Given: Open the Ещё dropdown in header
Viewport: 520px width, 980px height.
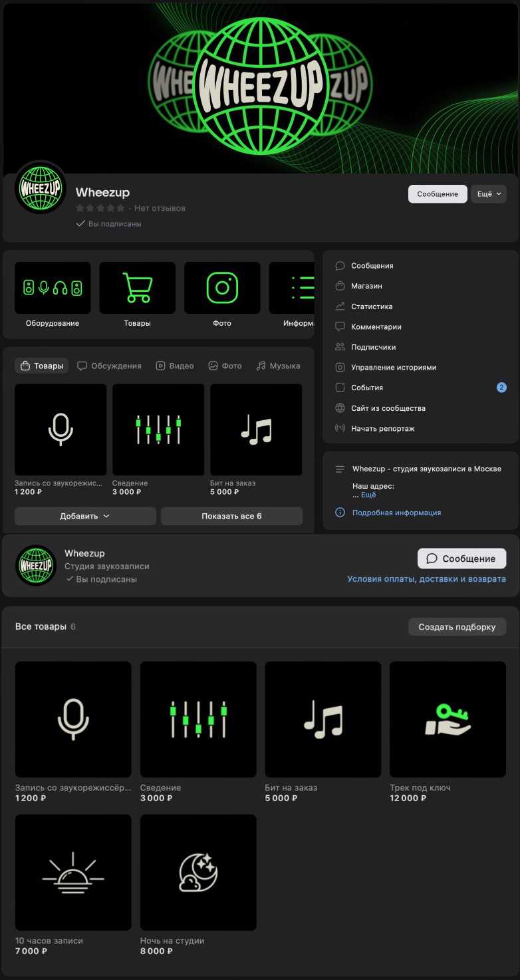Looking at the screenshot, I should (x=489, y=194).
